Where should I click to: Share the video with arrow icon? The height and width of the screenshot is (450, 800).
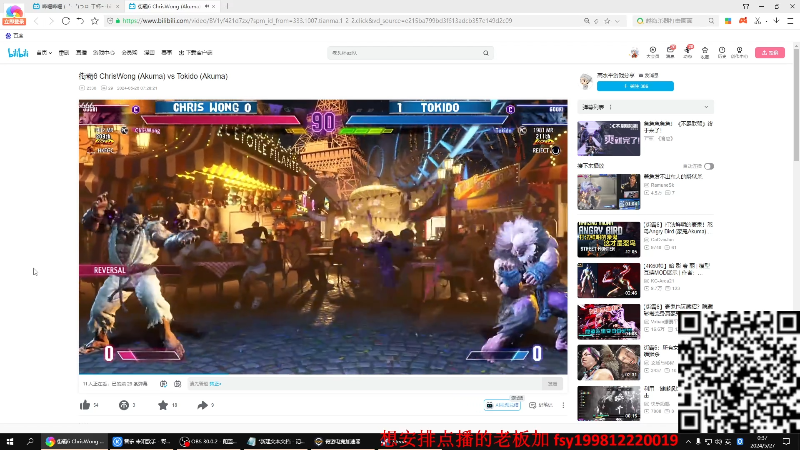tap(203, 405)
